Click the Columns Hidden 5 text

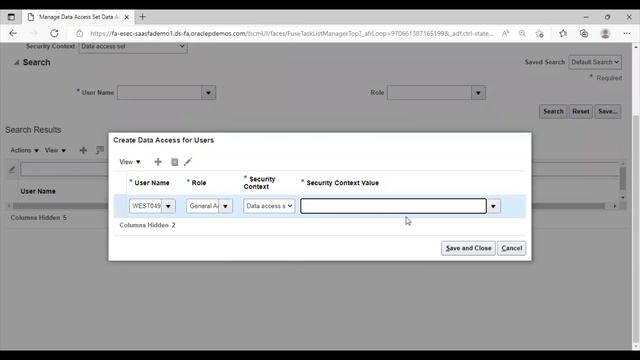tap(38, 218)
